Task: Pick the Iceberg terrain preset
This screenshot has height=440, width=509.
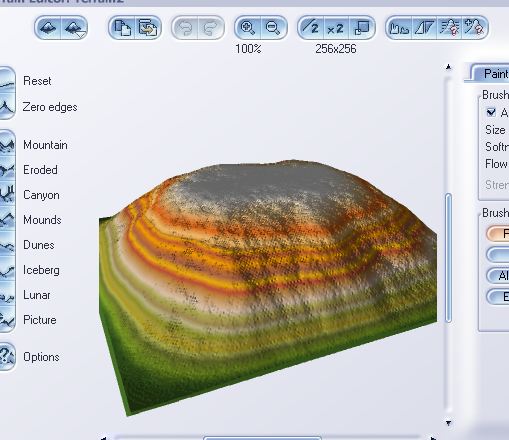Action: click(x=7, y=270)
